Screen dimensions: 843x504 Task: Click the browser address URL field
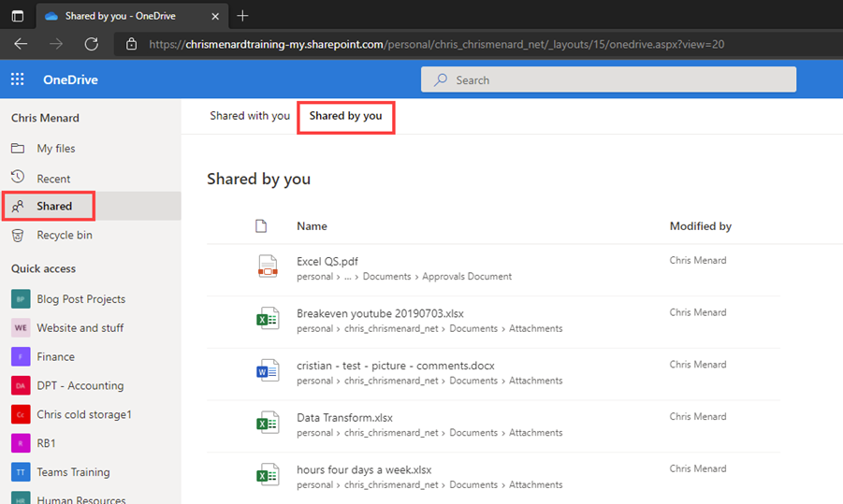(x=436, y=44)
